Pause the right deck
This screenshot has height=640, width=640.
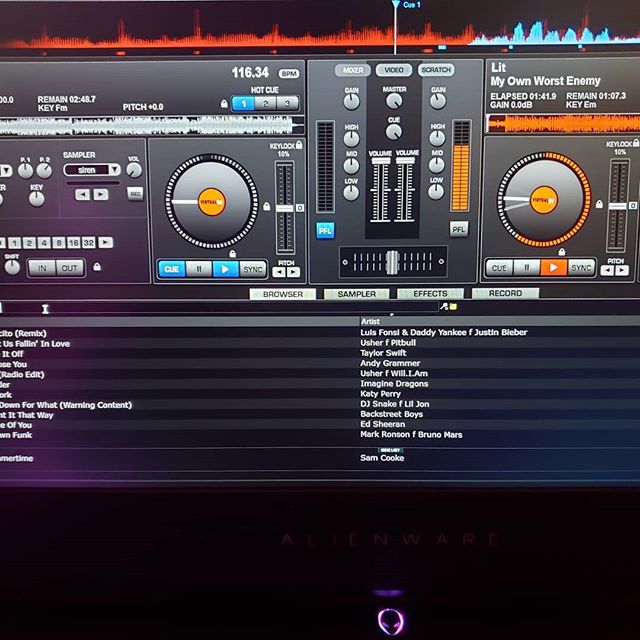527,267
